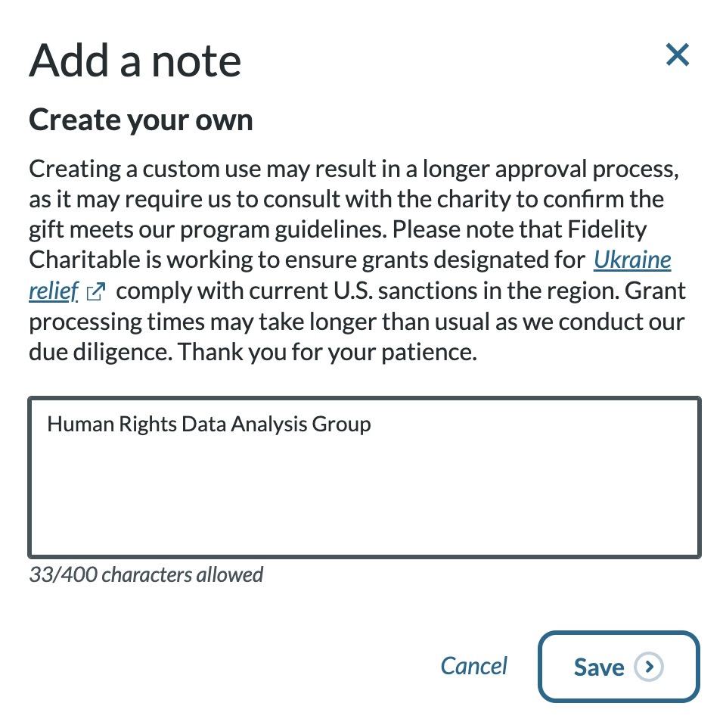Focus the note text area
Viewport: 723px width, 728px height.
coord(365,478)
